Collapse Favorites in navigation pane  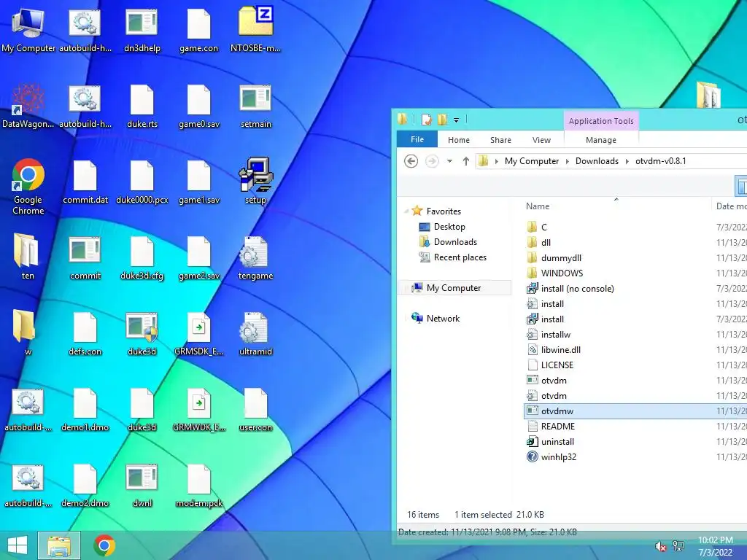pyautogui.click(x=406, y=211)
